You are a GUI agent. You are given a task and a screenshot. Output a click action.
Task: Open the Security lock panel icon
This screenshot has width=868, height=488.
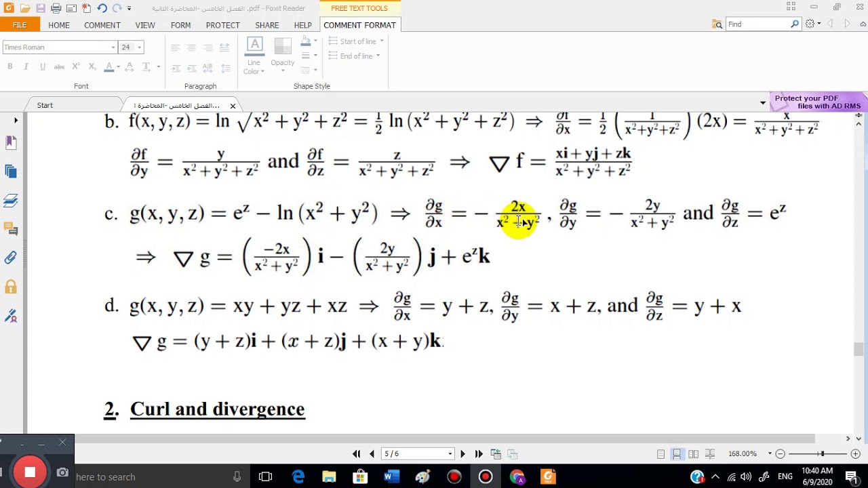point(11,286)
